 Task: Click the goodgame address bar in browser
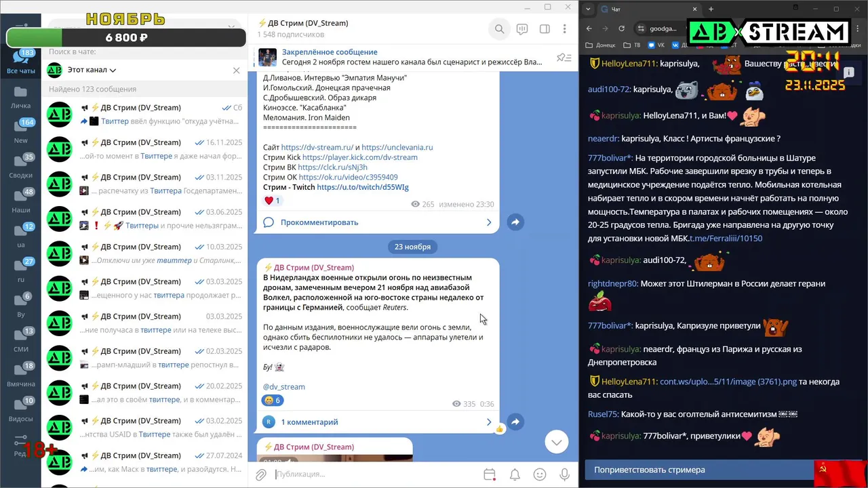coord(663,28)
